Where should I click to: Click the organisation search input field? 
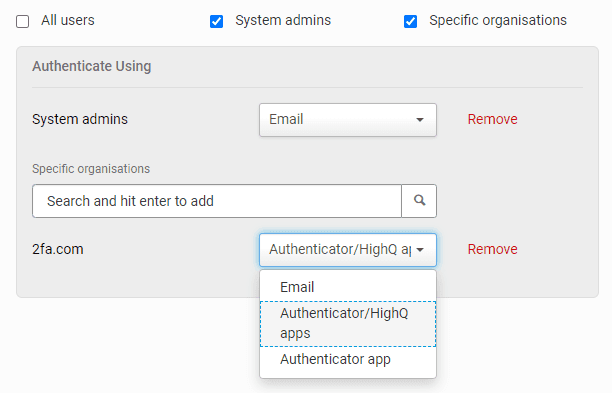point(217,201)
